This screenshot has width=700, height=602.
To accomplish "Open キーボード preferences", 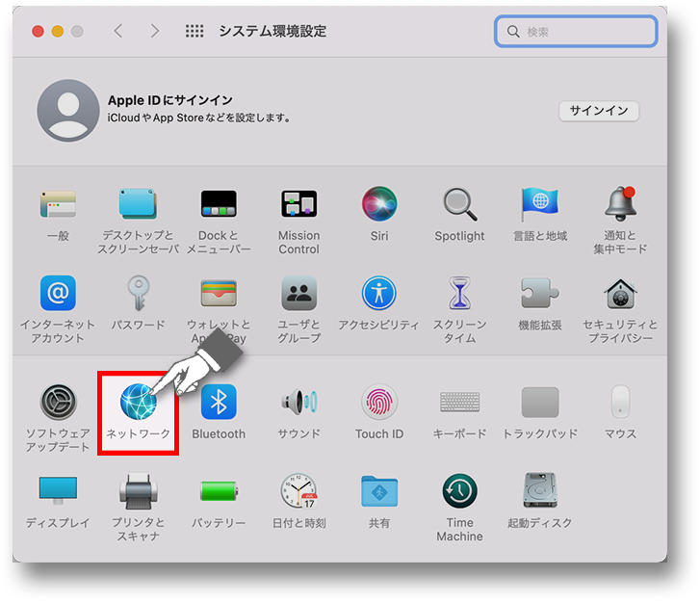I will pos(460,402).
